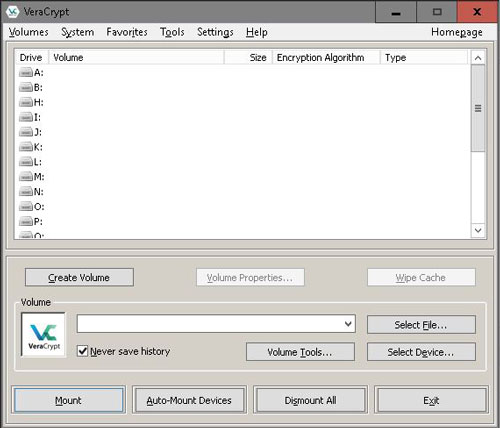Click Dismount All button
Viewport: 500px width, 428px height.
310,400
